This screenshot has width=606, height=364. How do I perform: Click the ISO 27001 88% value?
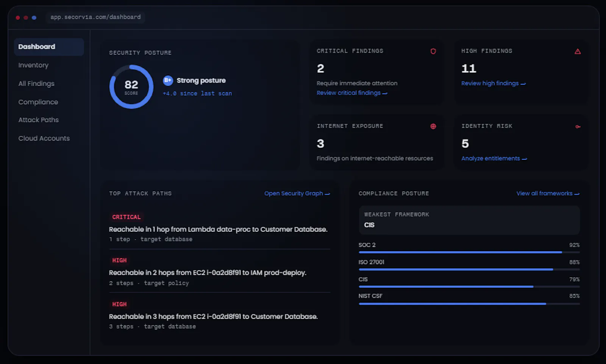click(574, 262)
